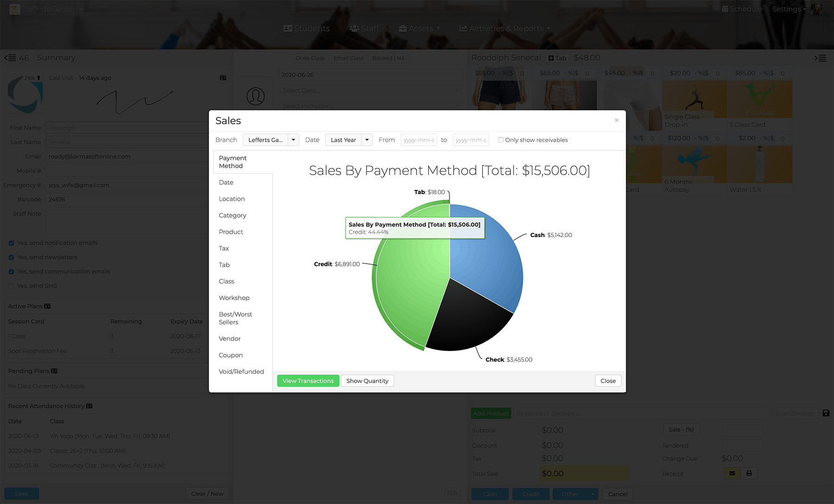Select the Best/Worst Sellers report tab
The width and height of the screenshot is (834, 504).
click(235, 318)
